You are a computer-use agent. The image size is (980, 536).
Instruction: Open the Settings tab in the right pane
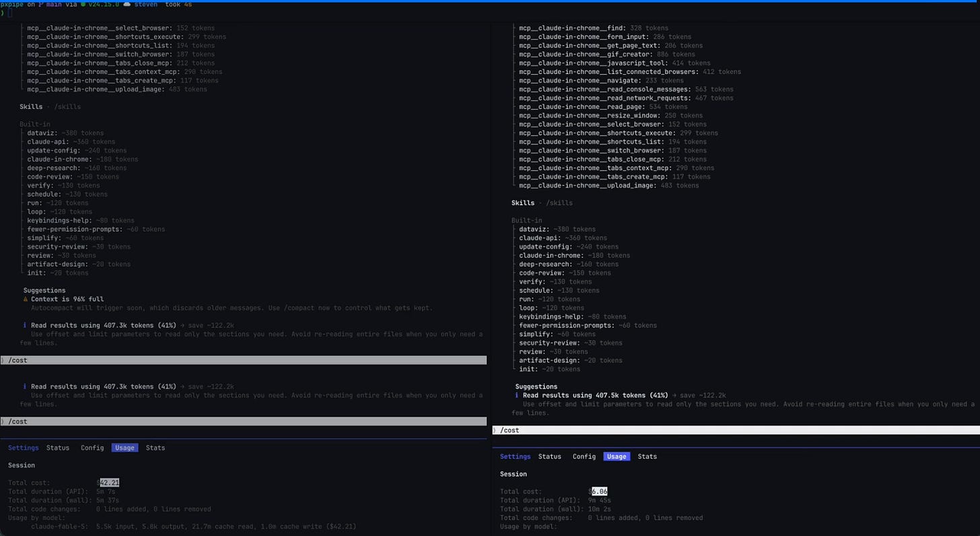pyautogui.click(x=516, y=457)
